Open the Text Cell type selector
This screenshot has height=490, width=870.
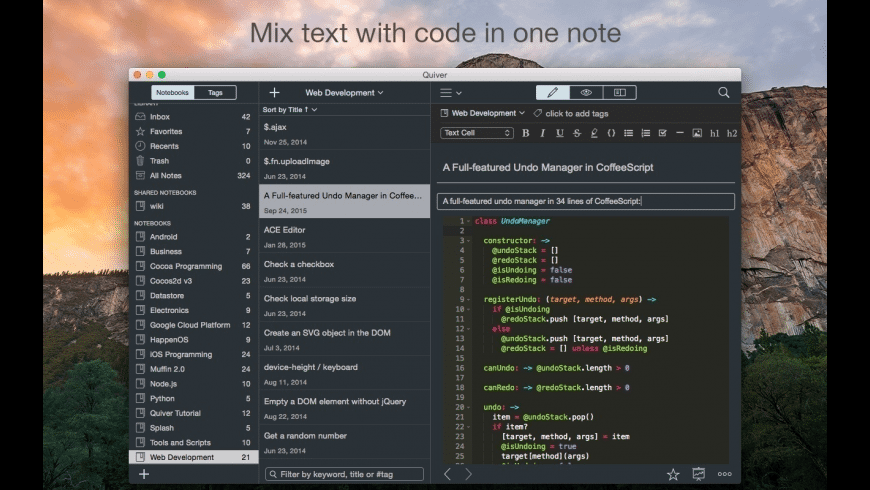477,133
